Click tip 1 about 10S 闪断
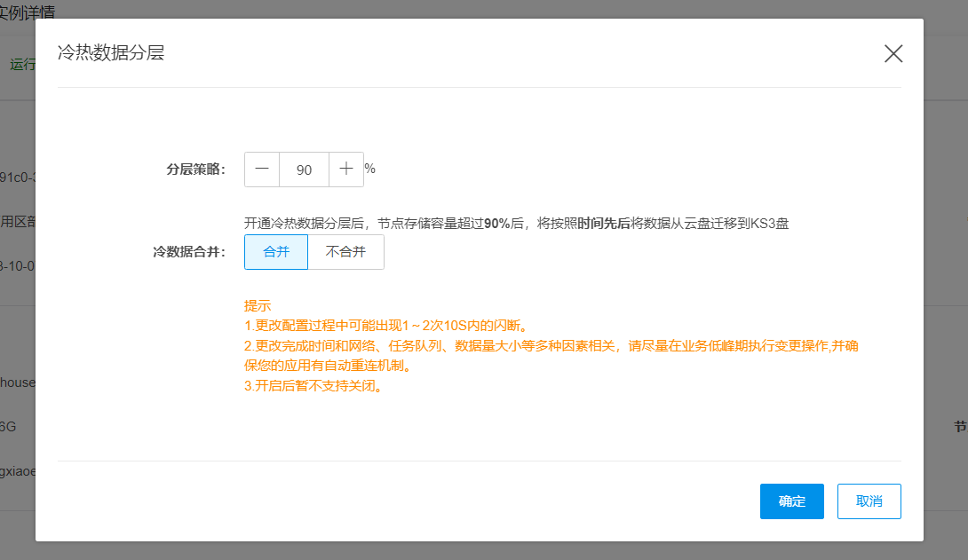The height and width of the screenshot is (560, 968). coord(392,325)
